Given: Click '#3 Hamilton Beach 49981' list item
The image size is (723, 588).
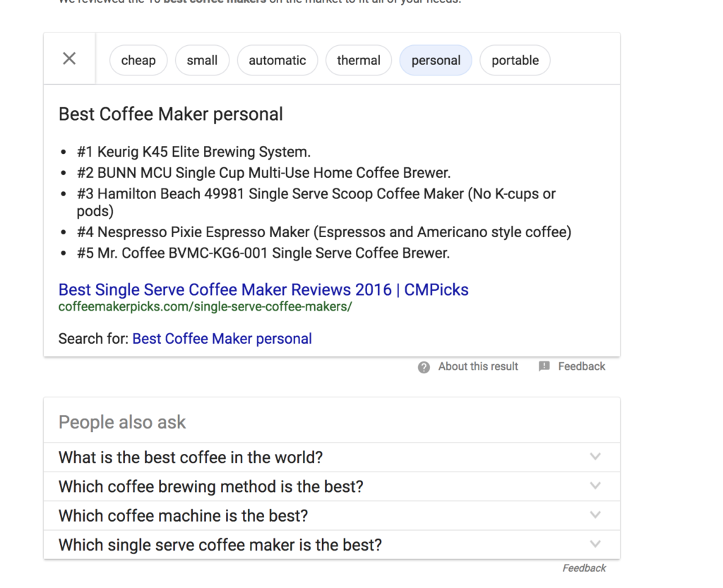Looking at the screenshot, I should [x=316, y=203].
